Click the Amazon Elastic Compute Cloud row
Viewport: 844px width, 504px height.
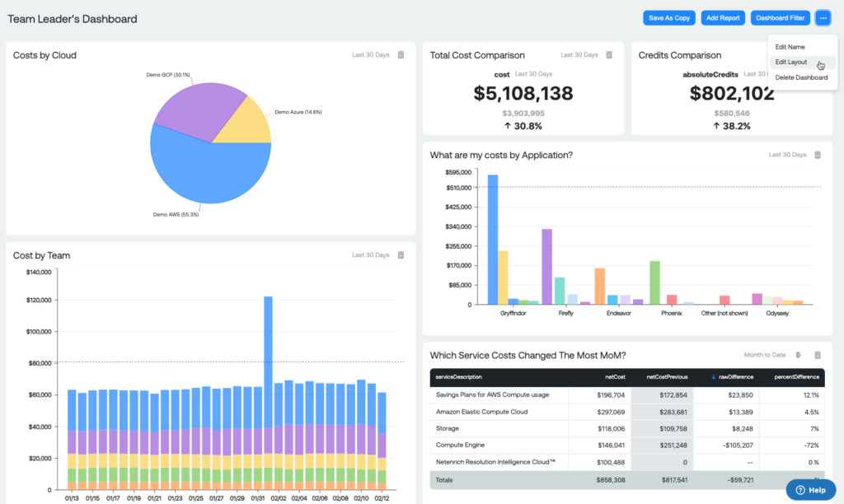[627, 412]
